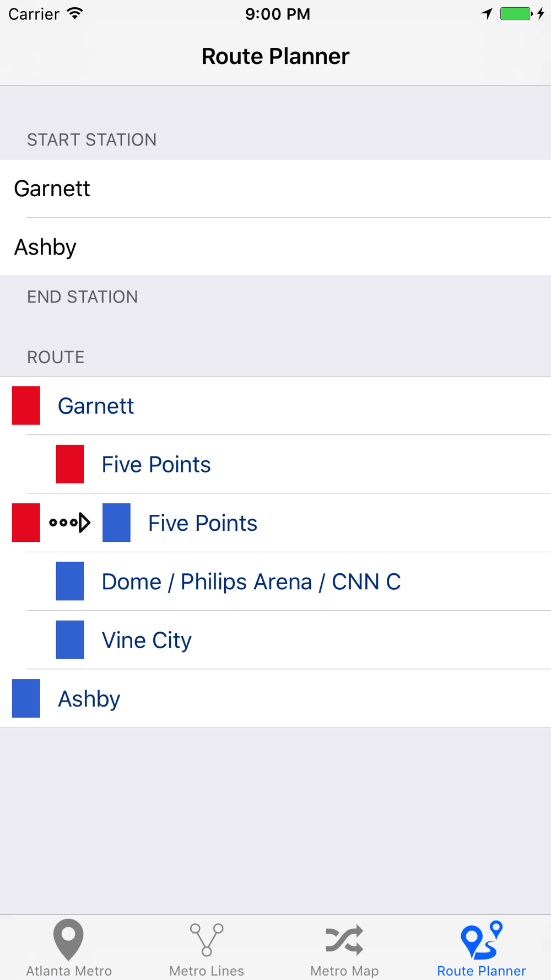Open the red line Five Points stop
The image size is (551, 980).
(156, 465)
